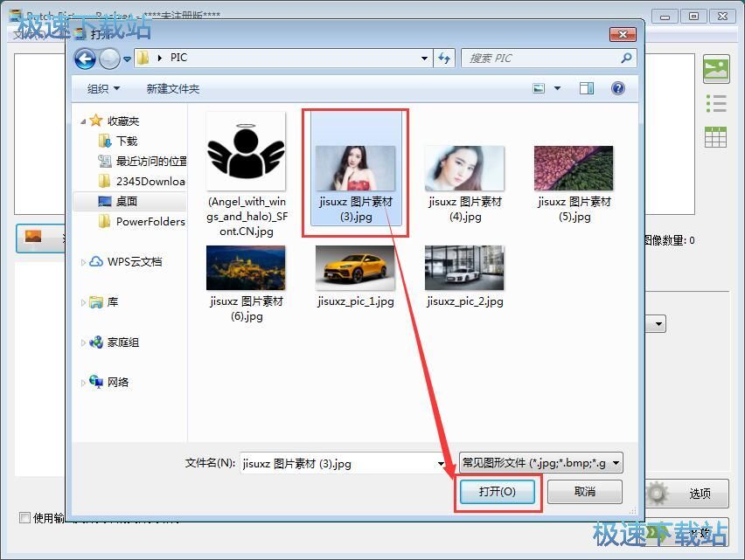Open the 组织 menu
The image size is (745, 560).
point(103,89)
